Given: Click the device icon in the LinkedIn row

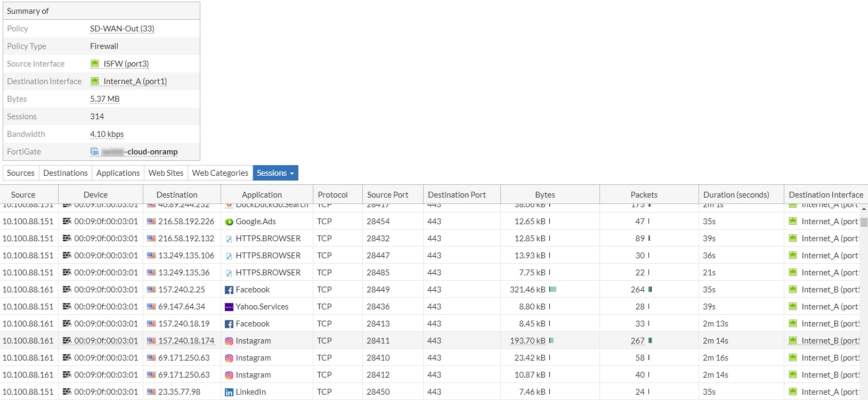Looking at the screenshot, I should [x=67, y=392].
